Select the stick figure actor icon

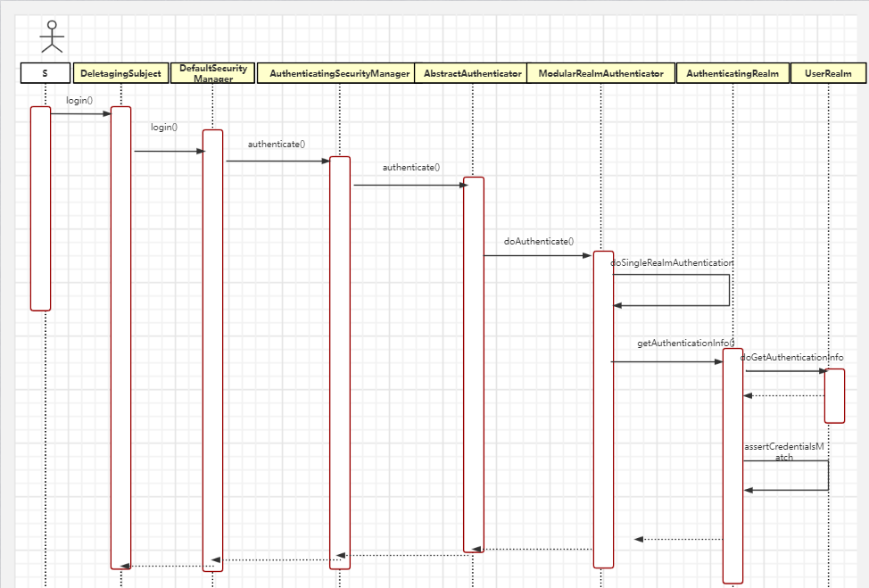[x=52, y=37]
